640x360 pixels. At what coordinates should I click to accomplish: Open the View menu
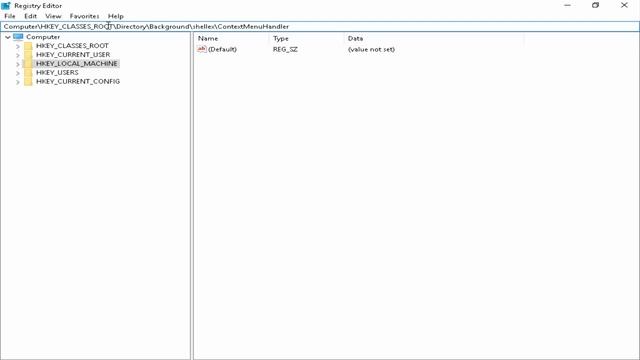53,16
